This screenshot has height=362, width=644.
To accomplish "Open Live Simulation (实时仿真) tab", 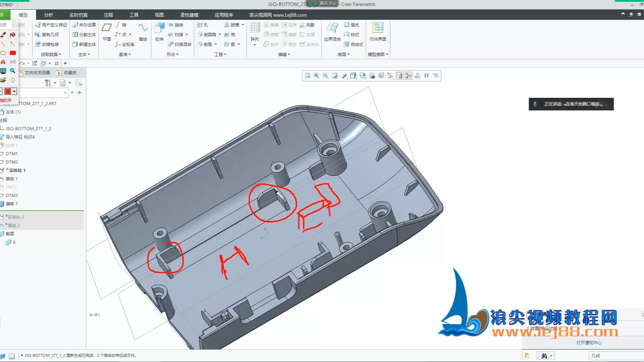I will [78, 15].
